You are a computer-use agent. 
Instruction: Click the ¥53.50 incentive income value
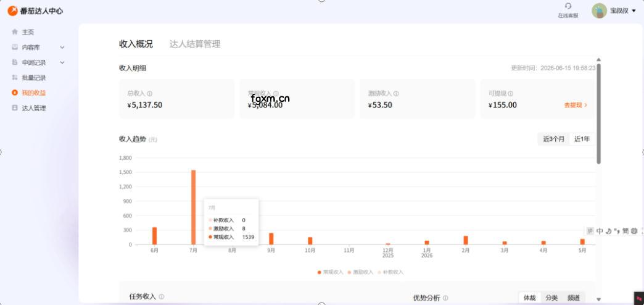point(381,105)
